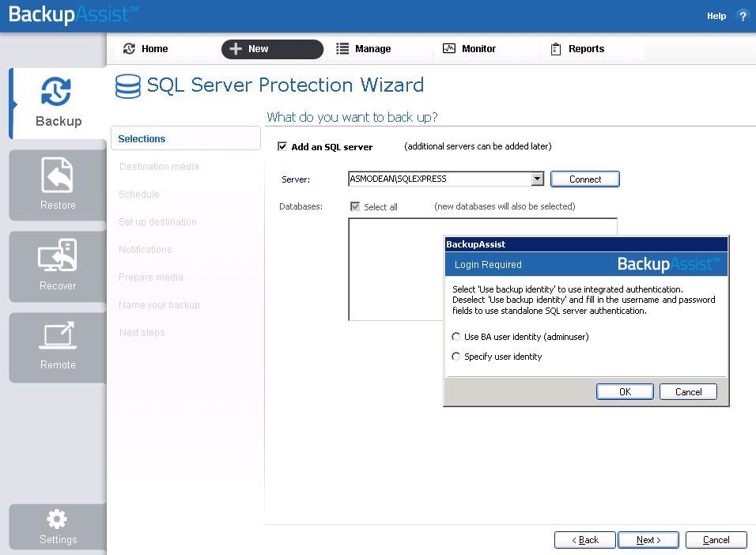Click the Next steps wizard step

(x=142, y=333)
